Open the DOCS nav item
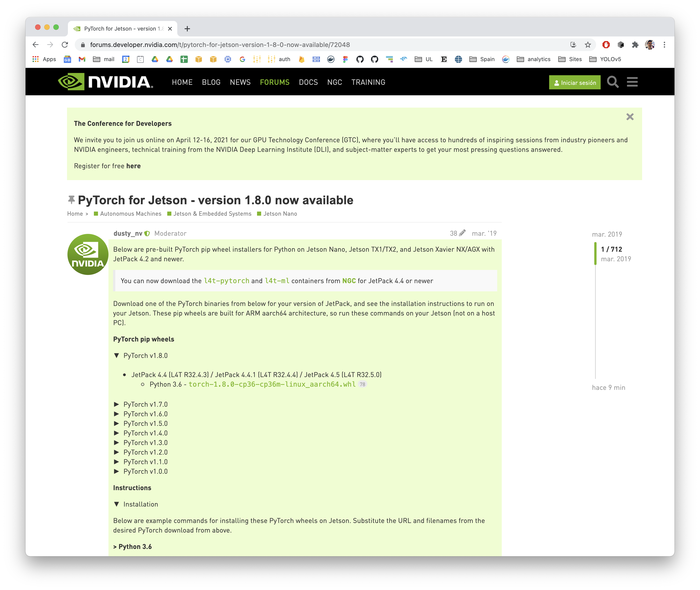This screenshot has height=590, width=700. (x=308, y=82)
